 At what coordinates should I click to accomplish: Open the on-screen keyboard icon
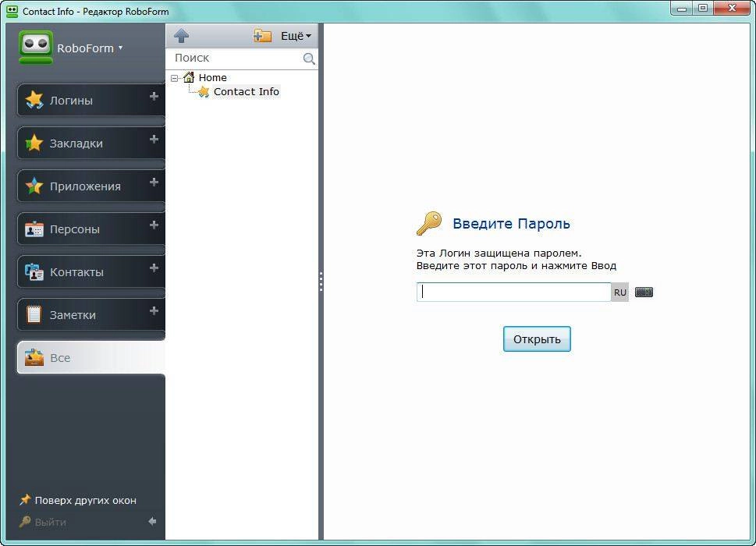pos(644,292)
